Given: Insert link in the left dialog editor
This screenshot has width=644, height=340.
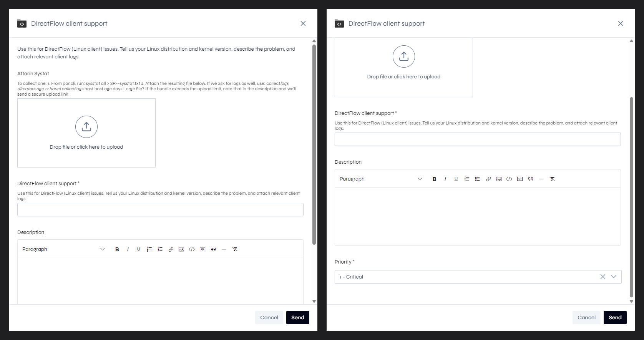Looking at the screenshot, I should coord(171,249).
